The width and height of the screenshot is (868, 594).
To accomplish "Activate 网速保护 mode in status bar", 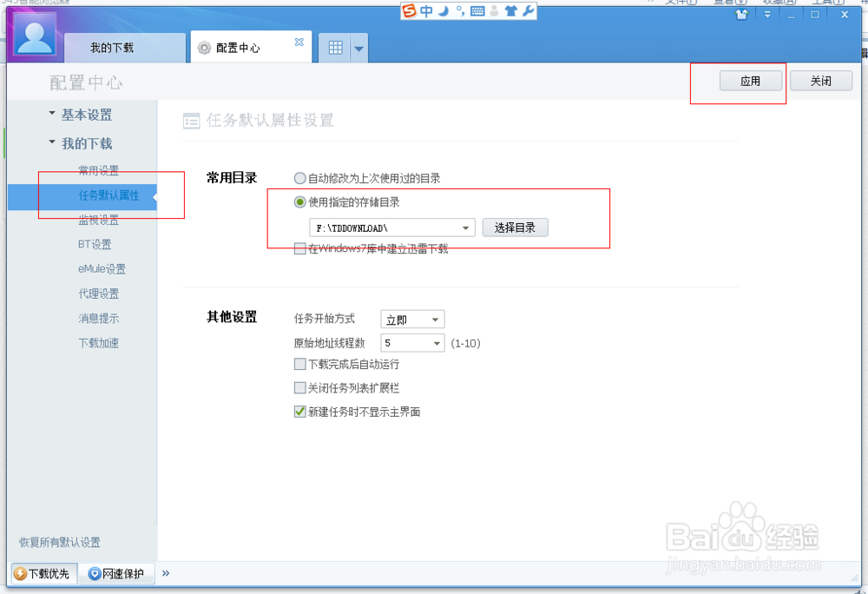I will click(115, 573).
